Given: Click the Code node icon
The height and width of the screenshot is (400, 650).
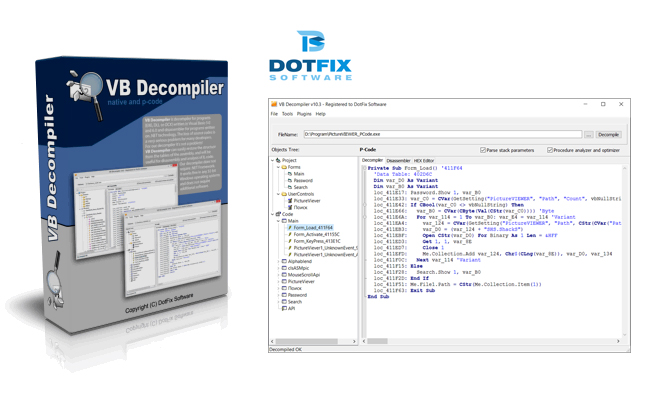Looking at the screenshot, I should pos(278,214).
